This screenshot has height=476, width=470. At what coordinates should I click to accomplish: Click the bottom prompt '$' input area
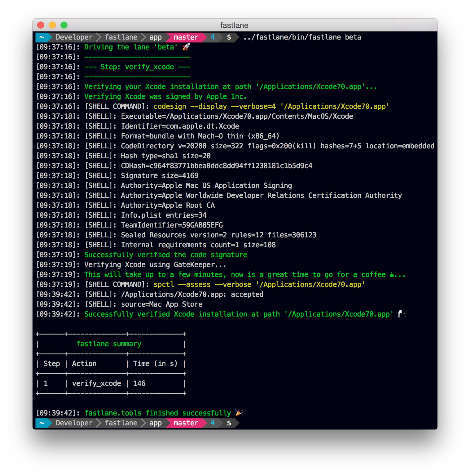click(x=229, y=423)
